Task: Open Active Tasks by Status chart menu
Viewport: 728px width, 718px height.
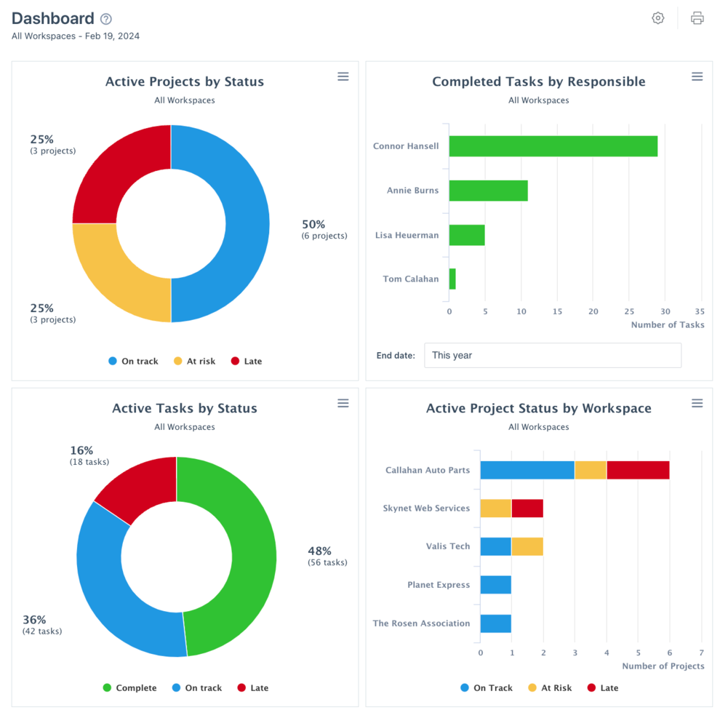Action: (x=343, y=403)
